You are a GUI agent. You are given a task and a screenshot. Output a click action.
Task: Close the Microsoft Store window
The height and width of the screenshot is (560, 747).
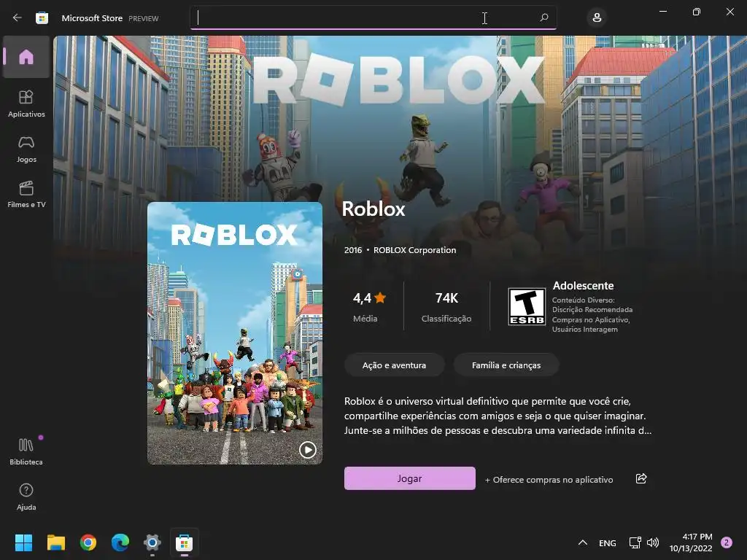click(x=729, y=12)
